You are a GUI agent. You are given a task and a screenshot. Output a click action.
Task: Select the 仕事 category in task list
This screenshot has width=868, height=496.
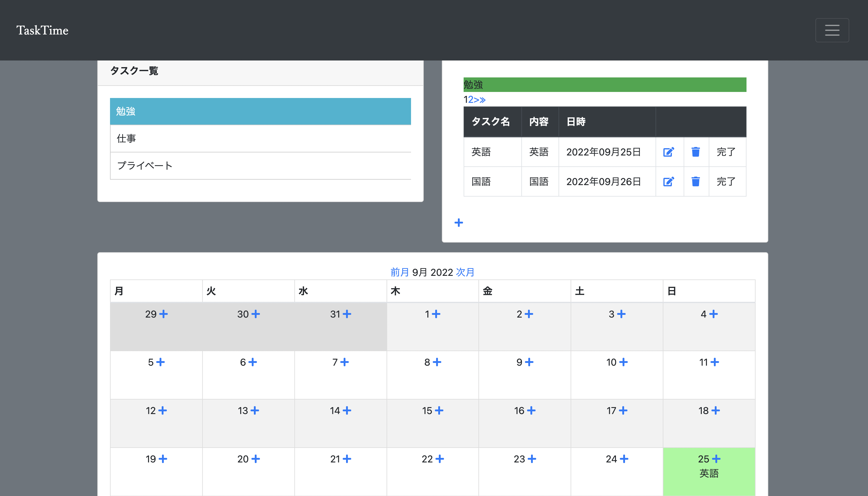[x=261, y=138]
